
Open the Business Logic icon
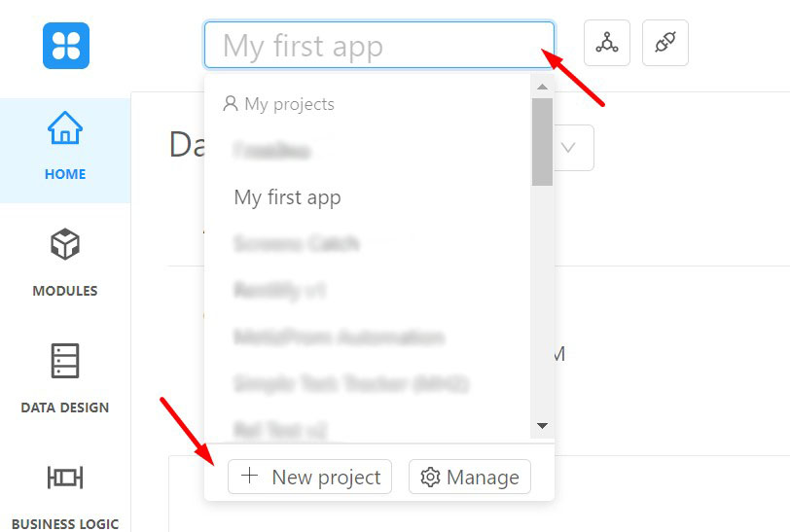pos(65,478)
